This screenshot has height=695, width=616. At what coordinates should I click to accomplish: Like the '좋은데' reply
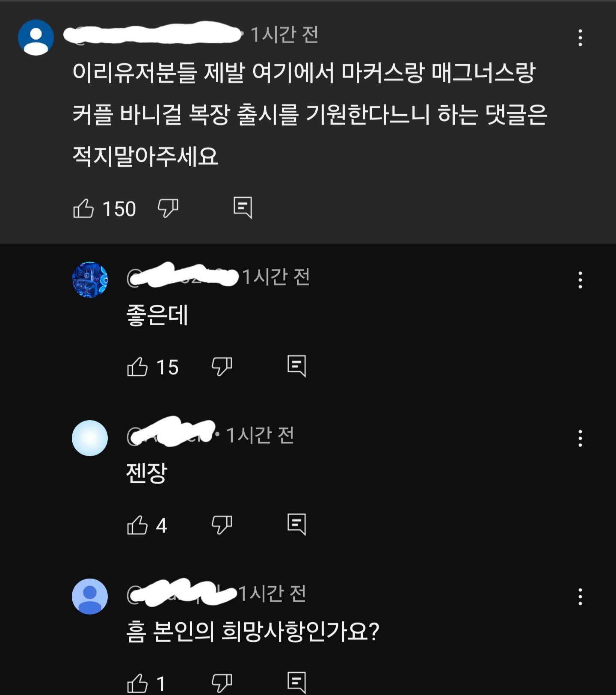click(x=137, y=367)
